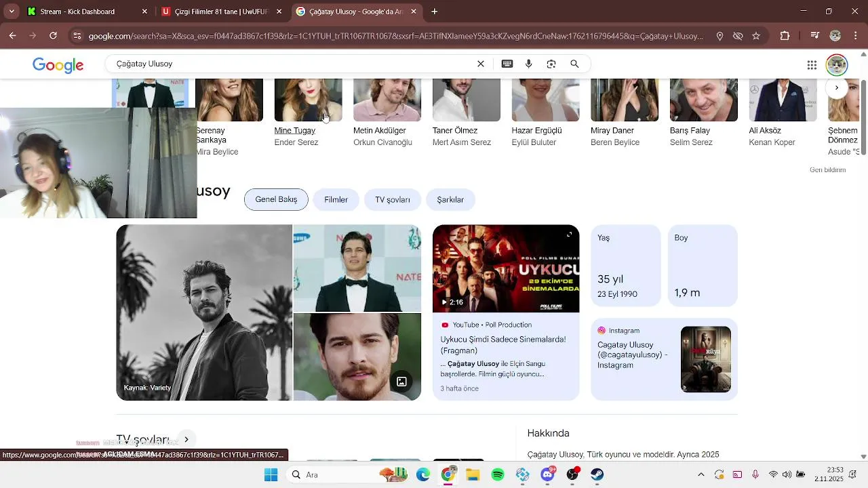This screenshot has width=868, height=488.
Task: Open Discord from taskbar
Action: point(547,474)
